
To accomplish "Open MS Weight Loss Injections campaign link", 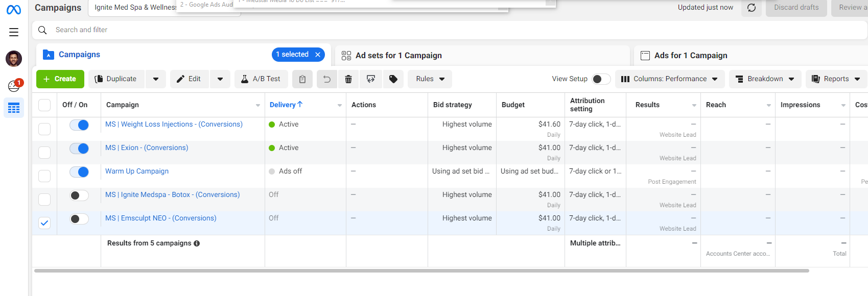I will [174, 125].
